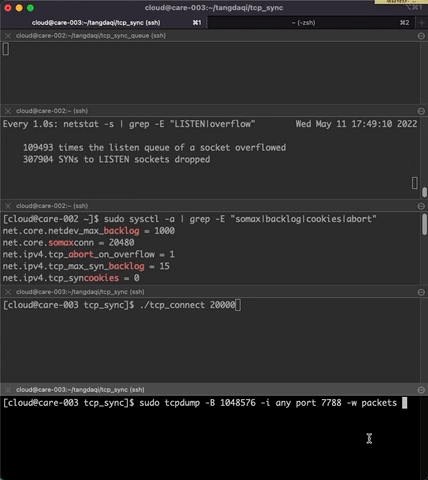The height and width of the screenshot is (480, 428).
Task: Collapse the tcp_connect pane with the circle-minus icon
Action: click(421, 292)
